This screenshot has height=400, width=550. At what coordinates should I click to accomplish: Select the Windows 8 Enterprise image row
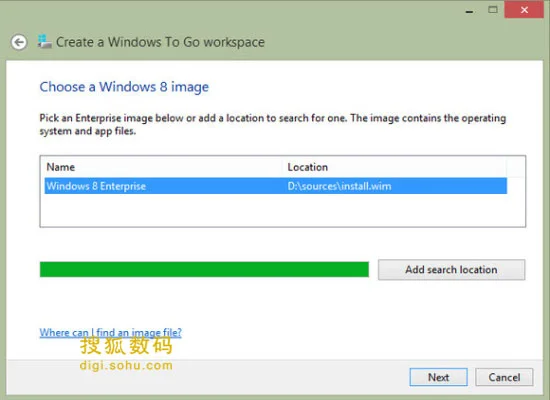276,186
